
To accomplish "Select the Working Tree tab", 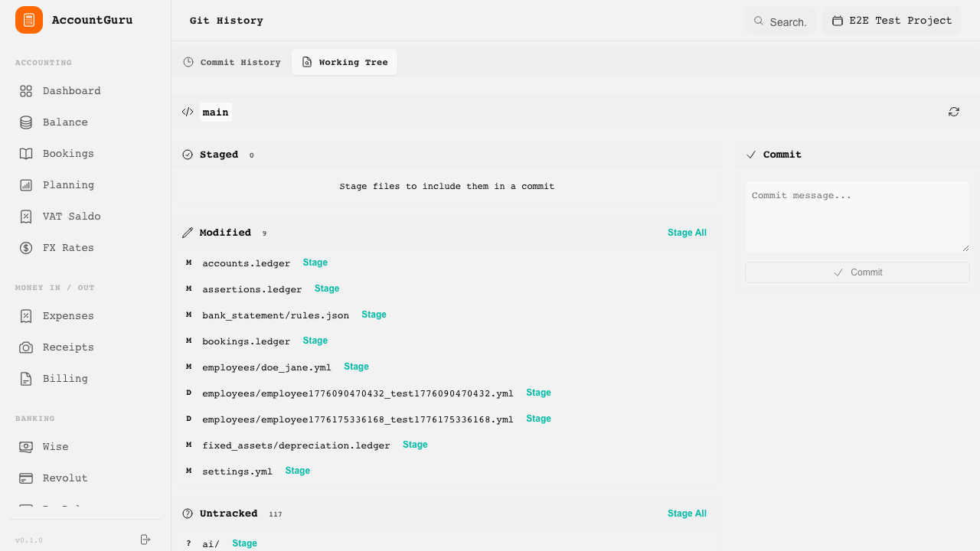I will [x=345, y=62].
